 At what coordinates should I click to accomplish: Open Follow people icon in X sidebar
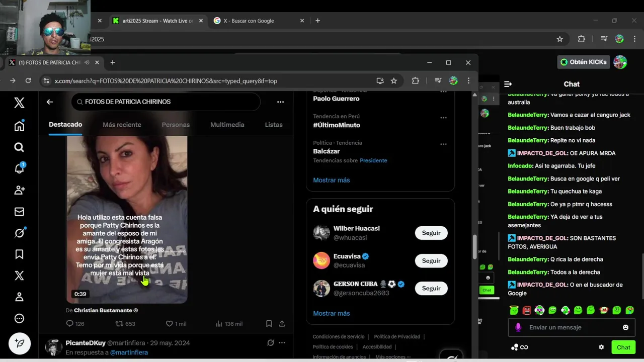19,190
